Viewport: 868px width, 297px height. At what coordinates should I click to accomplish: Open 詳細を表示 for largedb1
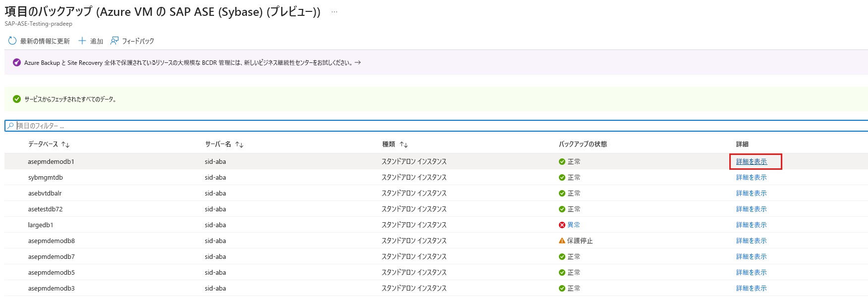point(752,225)
